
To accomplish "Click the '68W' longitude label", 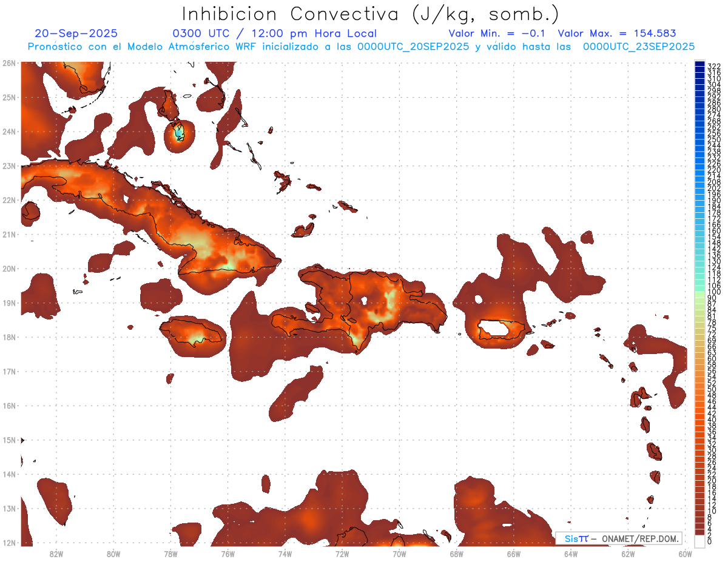I will (x=456, y=554).
